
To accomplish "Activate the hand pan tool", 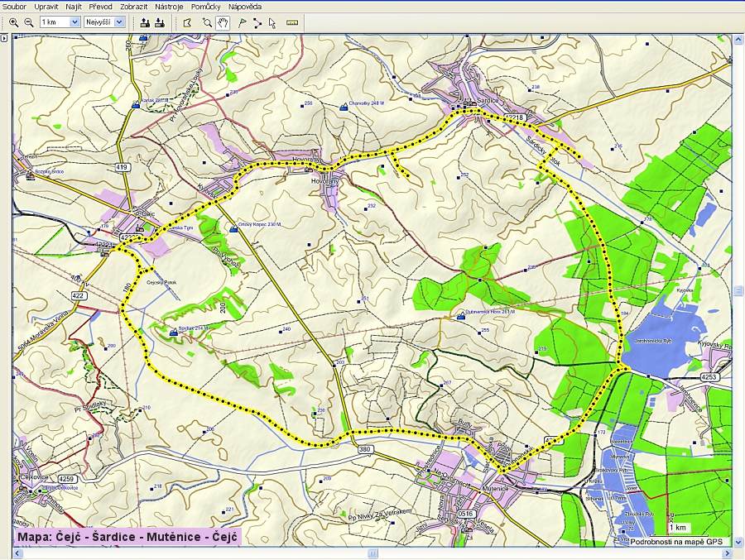I will click(222, 22).
